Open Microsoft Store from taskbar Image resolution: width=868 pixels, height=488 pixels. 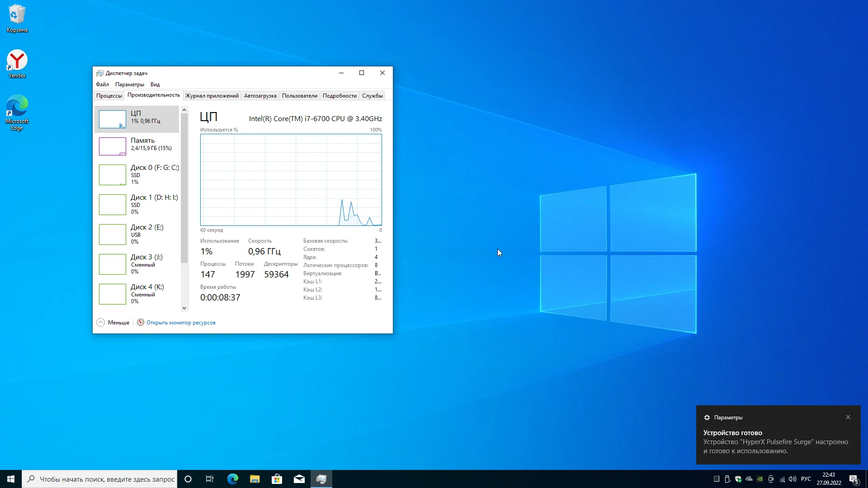click(x=277, y=479)
